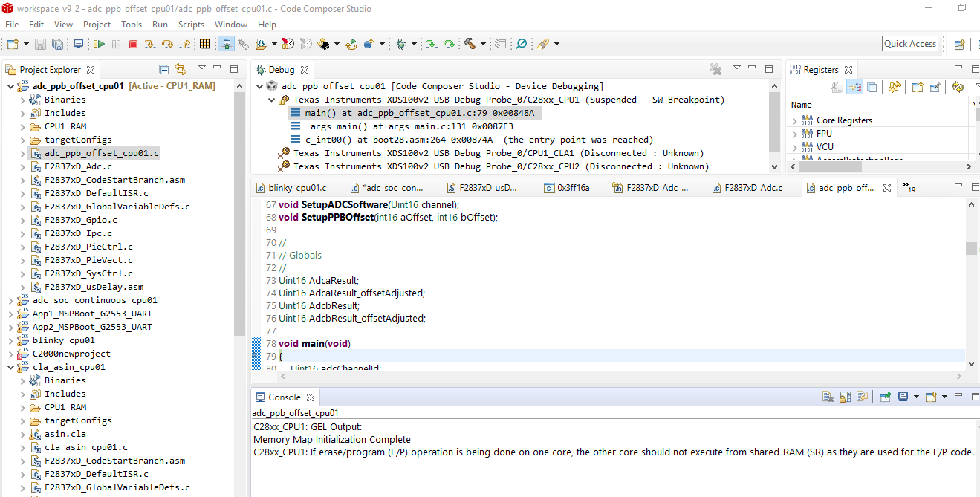Collapse the adc_ppb_offset_cpu01 project

(10, 86)
